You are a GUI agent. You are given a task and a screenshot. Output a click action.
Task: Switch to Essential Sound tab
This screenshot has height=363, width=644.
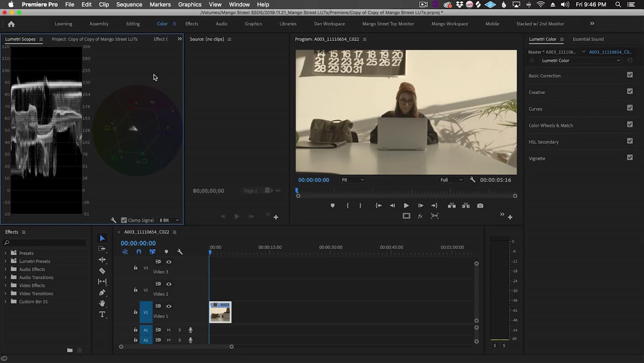point(588,39)
